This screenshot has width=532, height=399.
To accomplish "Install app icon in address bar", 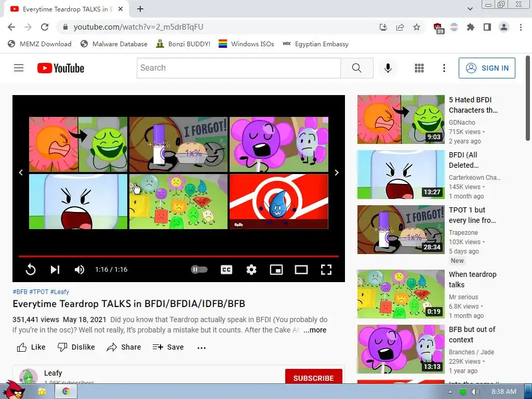I will (383, 27).
